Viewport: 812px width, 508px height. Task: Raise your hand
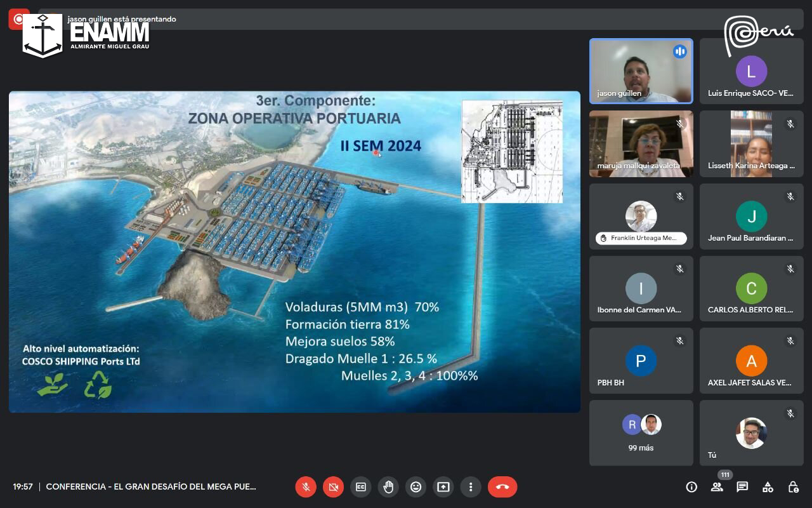tap(388, 487)
